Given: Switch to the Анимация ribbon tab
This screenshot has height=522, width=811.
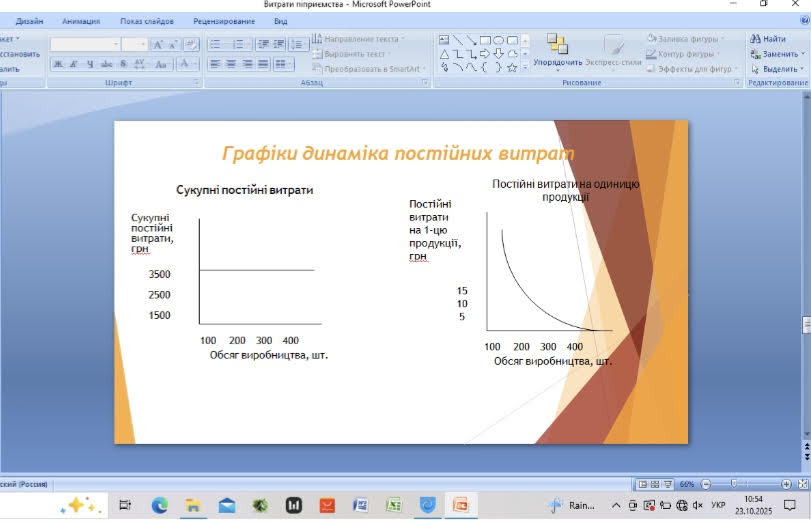Looking at the screenshot, I should (x=81, y=21).
